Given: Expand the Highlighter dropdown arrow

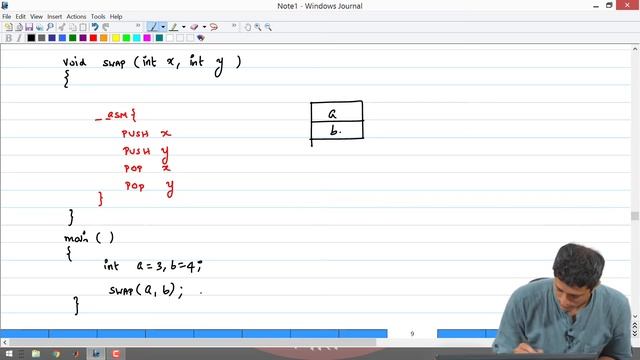Looking at the screenshot, I should (184, 27).
